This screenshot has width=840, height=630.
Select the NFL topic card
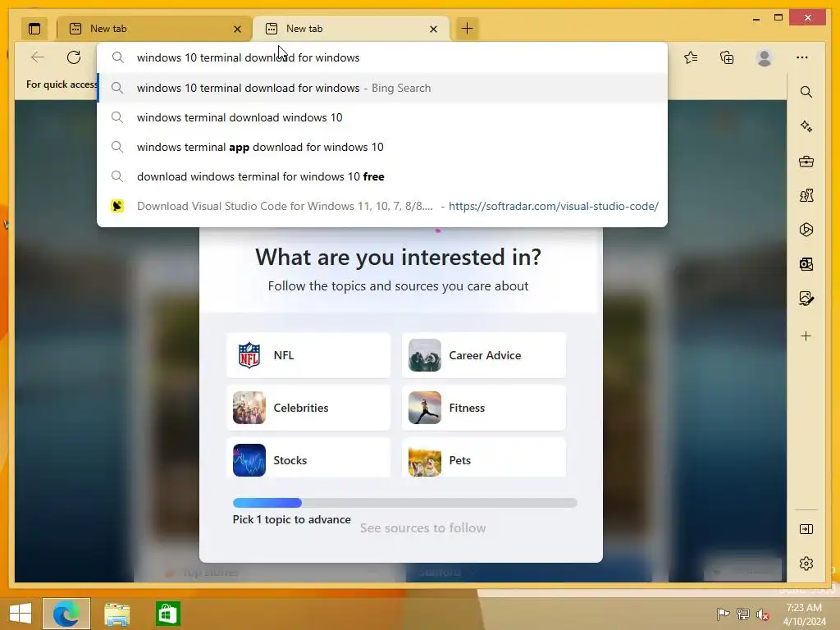(308, 355)
